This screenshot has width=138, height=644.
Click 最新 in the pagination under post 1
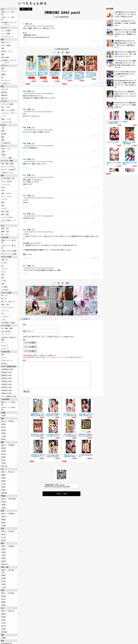coord(68,52)
